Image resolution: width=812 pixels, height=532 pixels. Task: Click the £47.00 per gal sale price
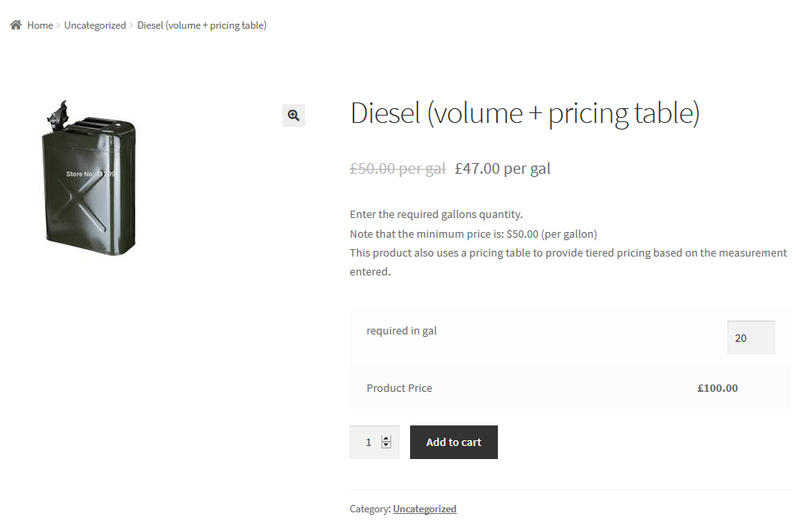503,169
